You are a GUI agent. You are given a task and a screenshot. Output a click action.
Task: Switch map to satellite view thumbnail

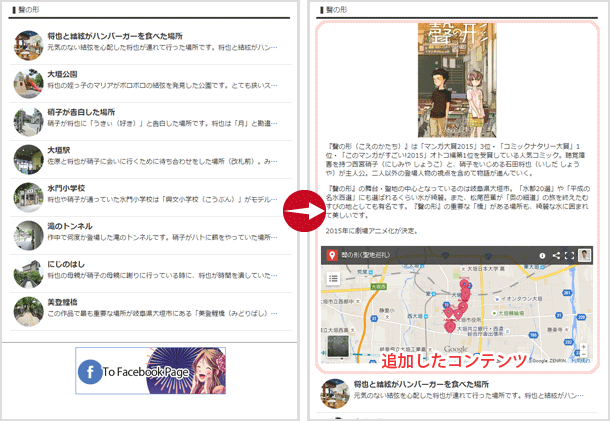pyautogui.click(x=338, y=346)
